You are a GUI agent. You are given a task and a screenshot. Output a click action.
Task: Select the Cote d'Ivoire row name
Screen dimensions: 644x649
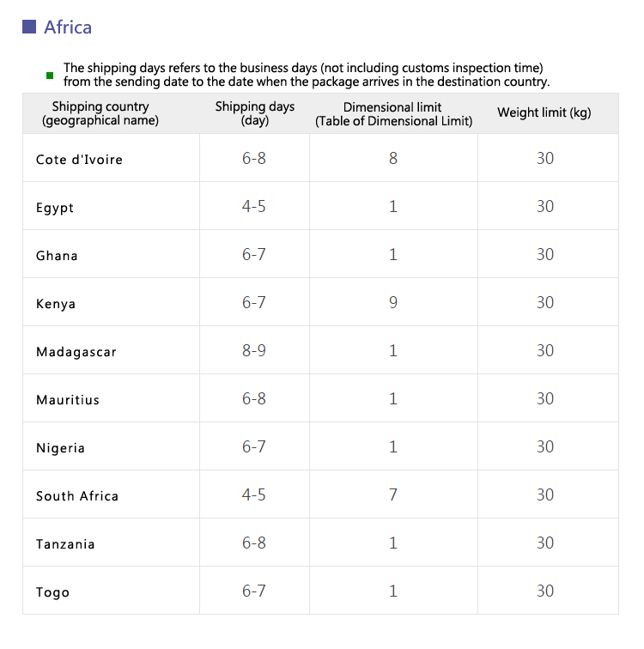click(x=79, y=160)
